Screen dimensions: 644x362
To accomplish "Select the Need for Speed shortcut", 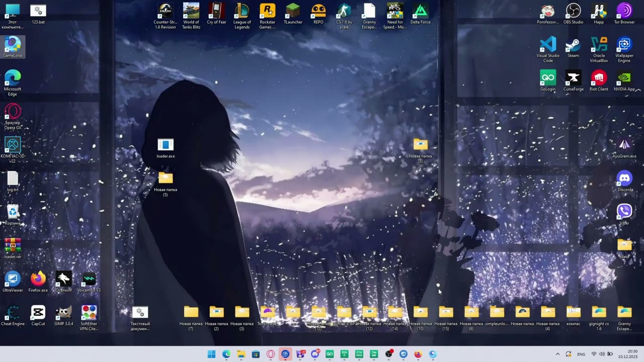I will tap(395, 16).
